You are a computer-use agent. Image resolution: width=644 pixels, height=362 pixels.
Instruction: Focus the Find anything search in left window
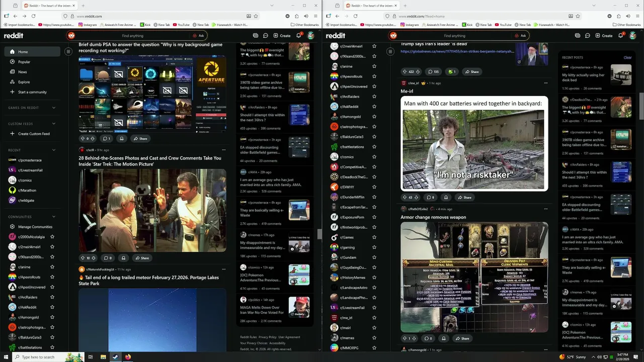[132, 36]
